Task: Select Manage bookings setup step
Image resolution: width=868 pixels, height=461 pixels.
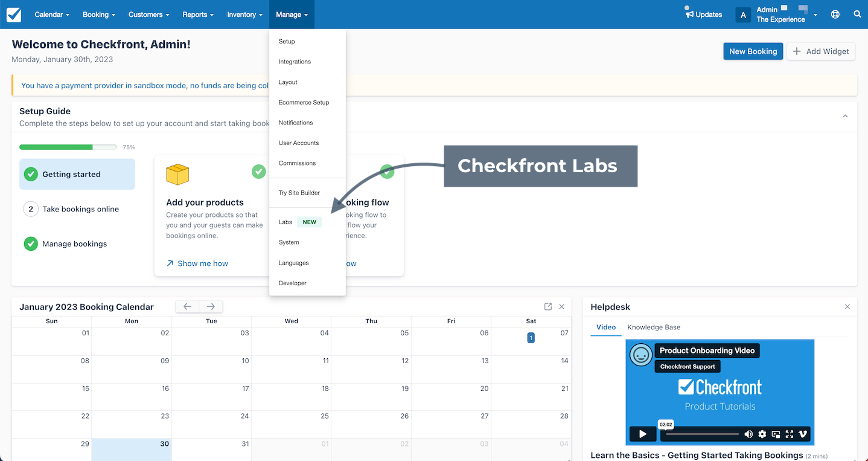Action: (x=77, y=243)
